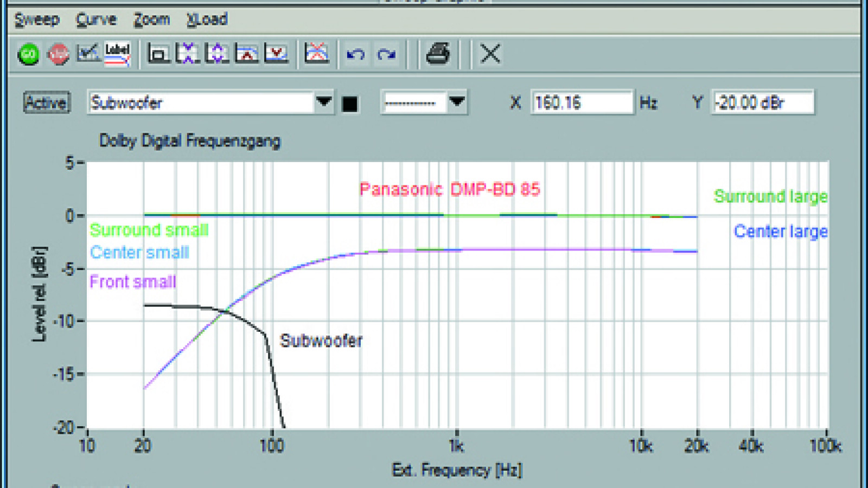Click the black X icon in the toolbar
The height and width of the screenshot is (488, 868).
(x=490, y=54)
